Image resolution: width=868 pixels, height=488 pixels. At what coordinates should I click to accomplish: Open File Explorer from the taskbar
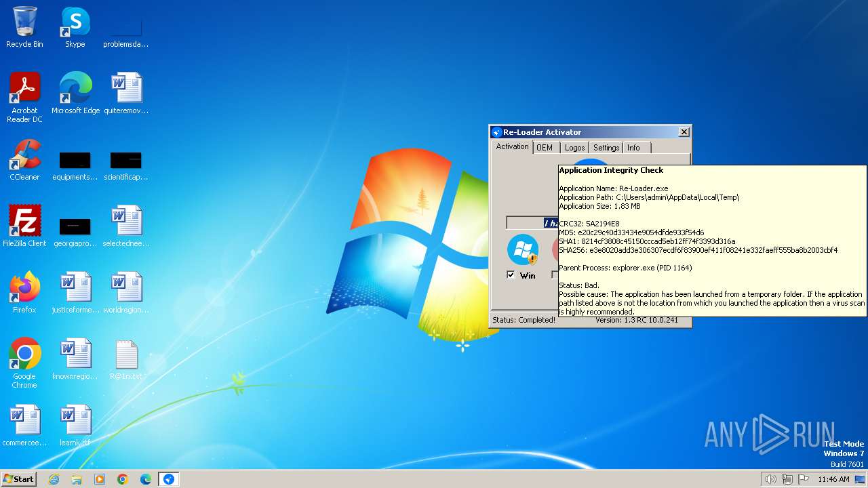[77, 479]
